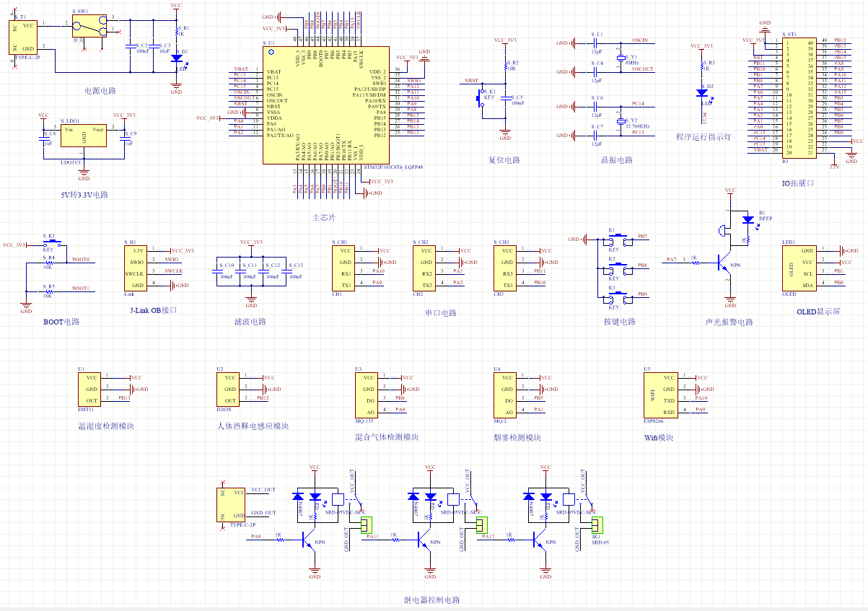Click the DHT11 sensor component

click(x=89, y=390)
